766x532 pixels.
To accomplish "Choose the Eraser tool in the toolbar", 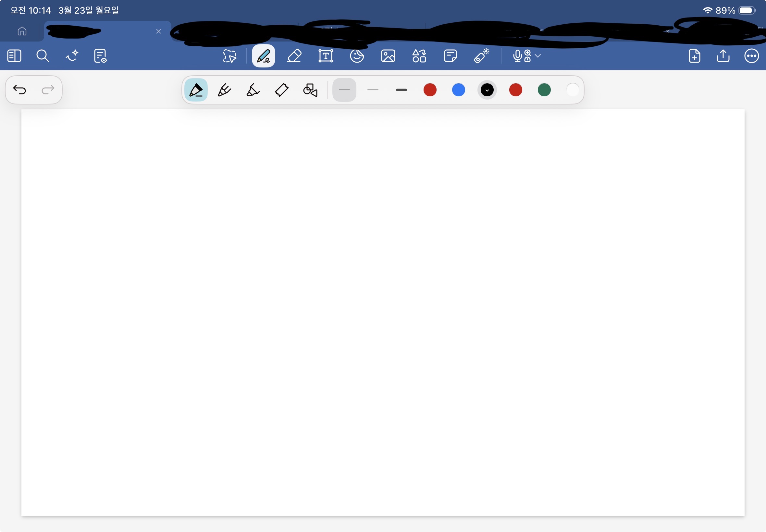I will 294,56.
